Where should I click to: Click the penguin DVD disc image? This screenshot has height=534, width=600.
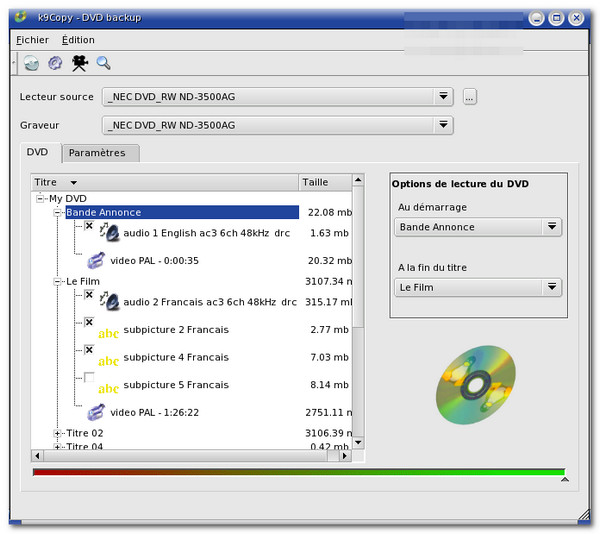tap(476, 385)
